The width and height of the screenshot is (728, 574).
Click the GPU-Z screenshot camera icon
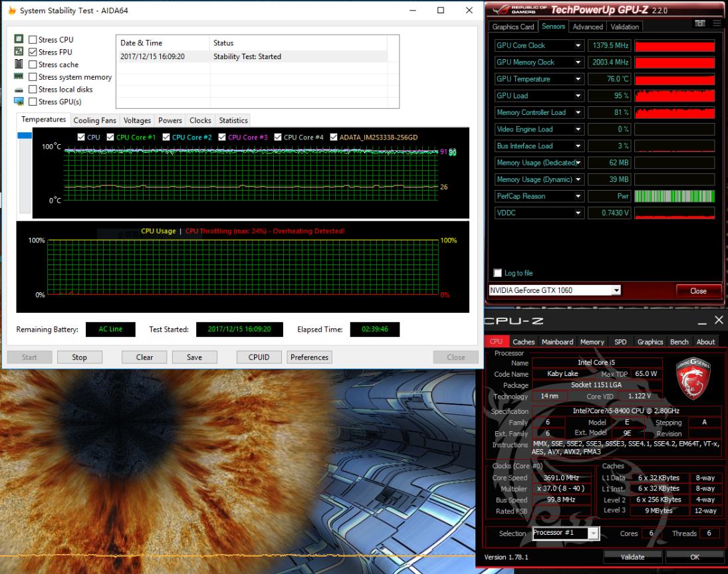699,23
